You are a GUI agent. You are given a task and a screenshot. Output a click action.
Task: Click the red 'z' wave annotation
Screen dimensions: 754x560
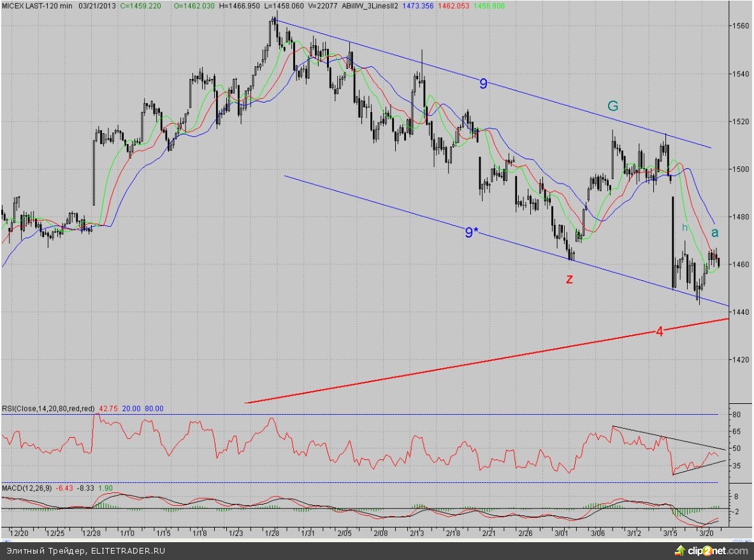[x=569, y=279]
